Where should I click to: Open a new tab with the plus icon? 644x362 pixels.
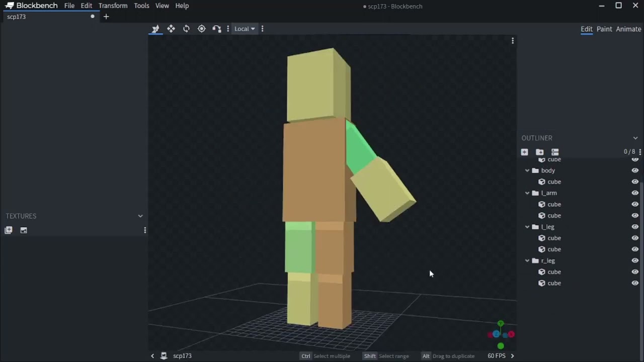coord(106,17)
